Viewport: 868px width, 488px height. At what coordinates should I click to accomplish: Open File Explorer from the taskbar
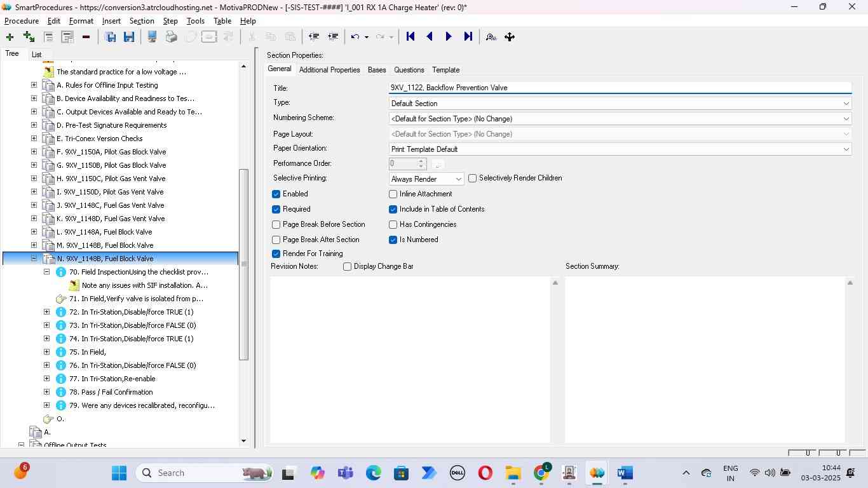513,473
